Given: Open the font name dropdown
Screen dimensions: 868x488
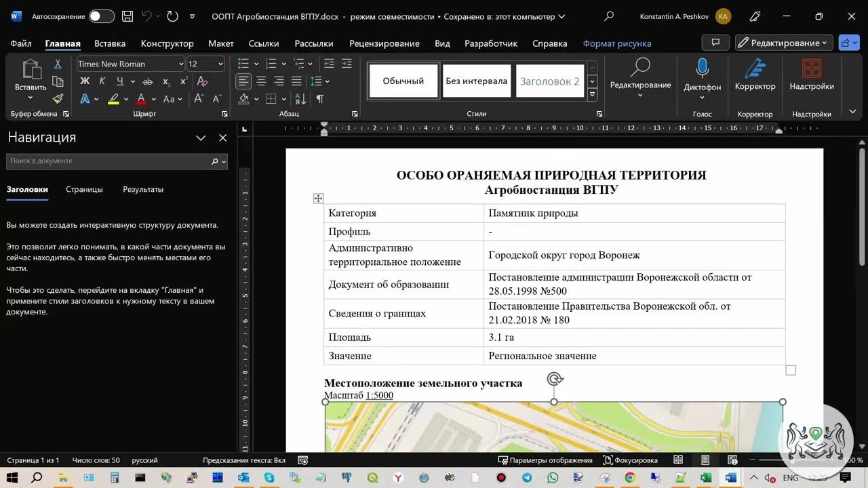Looking at the screenshot, I should 181,64.
